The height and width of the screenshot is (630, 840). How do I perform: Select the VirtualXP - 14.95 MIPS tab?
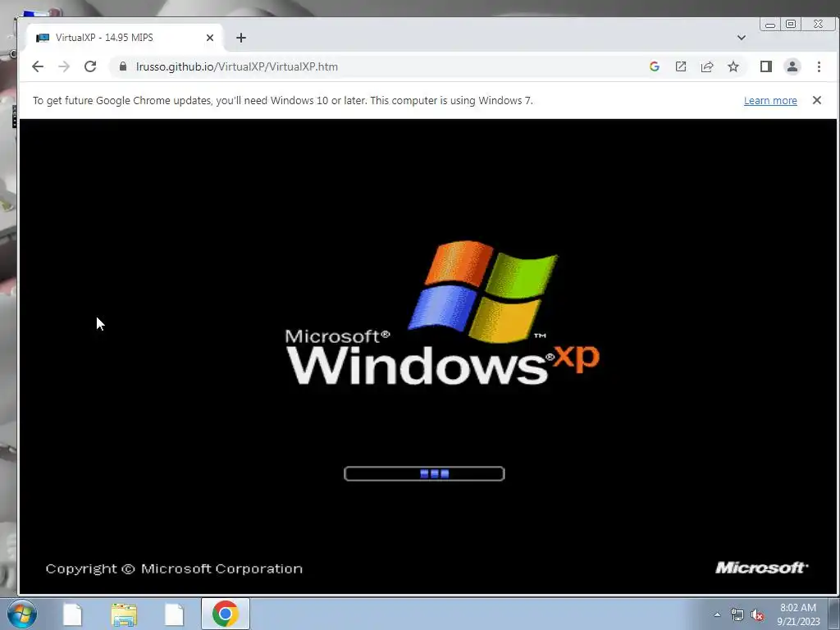124,38
